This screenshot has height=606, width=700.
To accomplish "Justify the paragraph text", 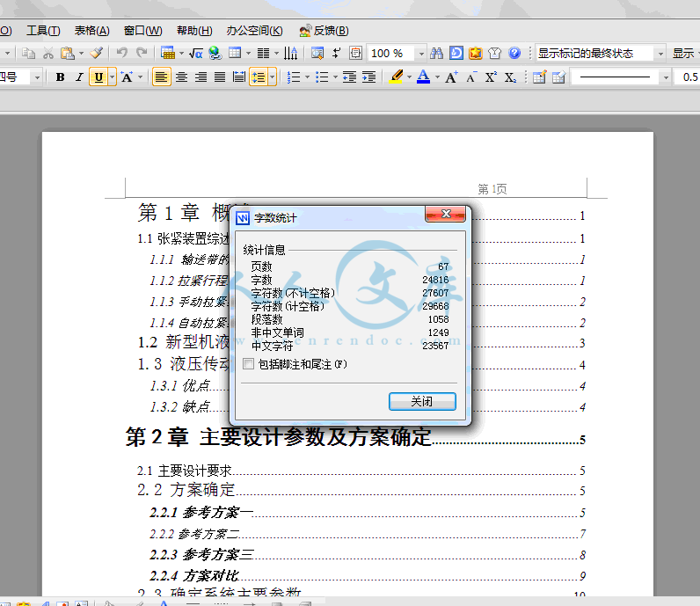I will (x=220, y=77).
